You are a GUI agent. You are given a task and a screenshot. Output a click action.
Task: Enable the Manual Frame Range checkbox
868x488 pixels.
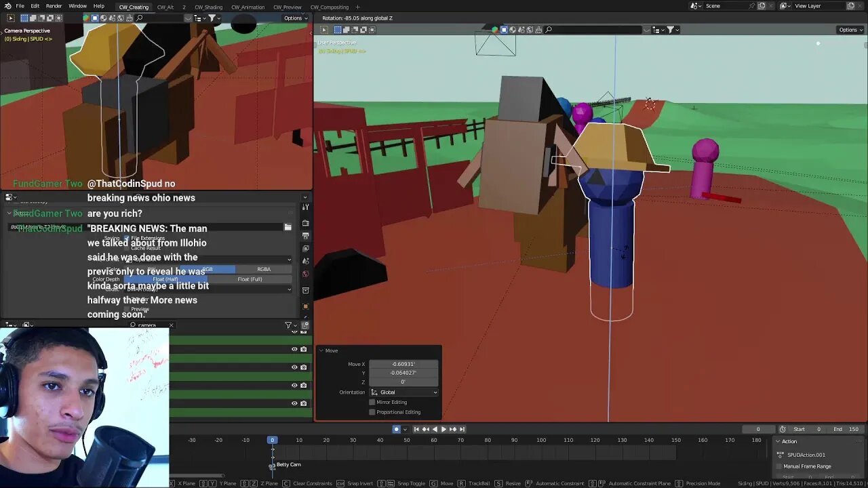tap(778, 466)
